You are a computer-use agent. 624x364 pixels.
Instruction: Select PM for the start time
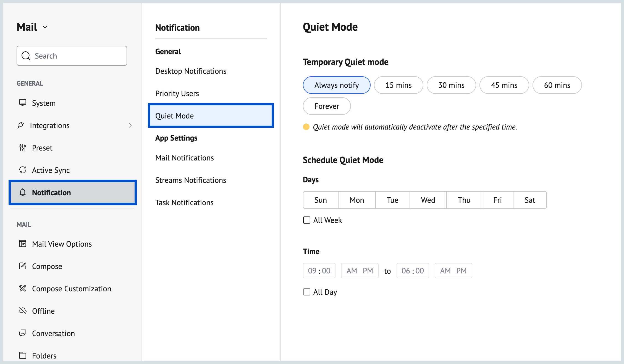coord(368,271)
